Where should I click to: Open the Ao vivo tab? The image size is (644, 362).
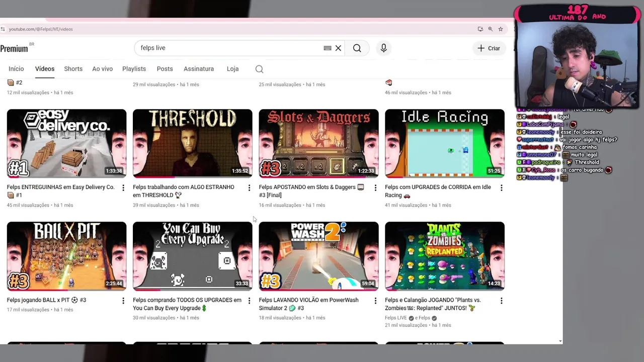[x=102, y=69]
